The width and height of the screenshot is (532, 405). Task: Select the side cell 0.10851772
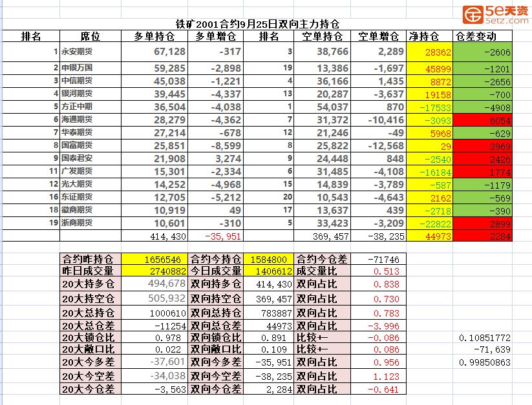click(x=482, y=337)
